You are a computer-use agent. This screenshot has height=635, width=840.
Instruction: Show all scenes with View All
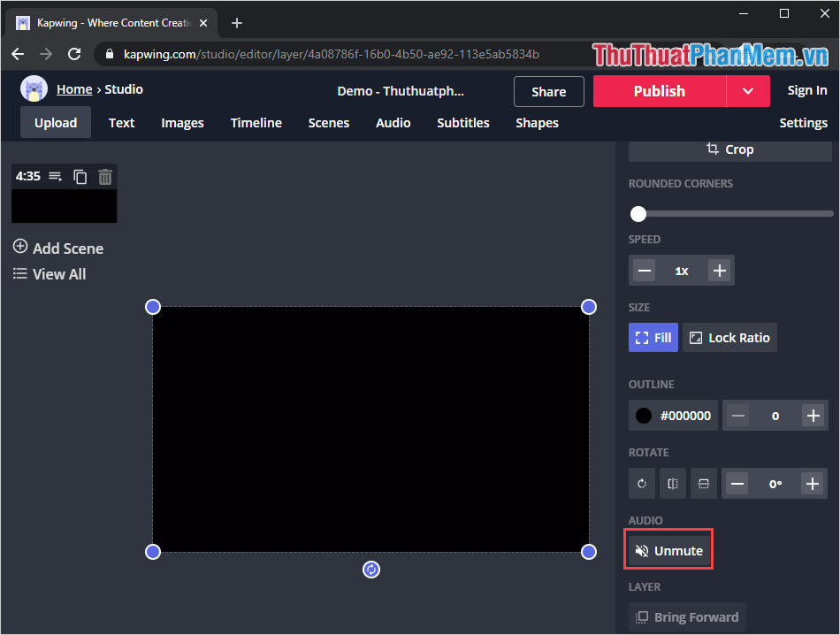(x=50, y=274)
